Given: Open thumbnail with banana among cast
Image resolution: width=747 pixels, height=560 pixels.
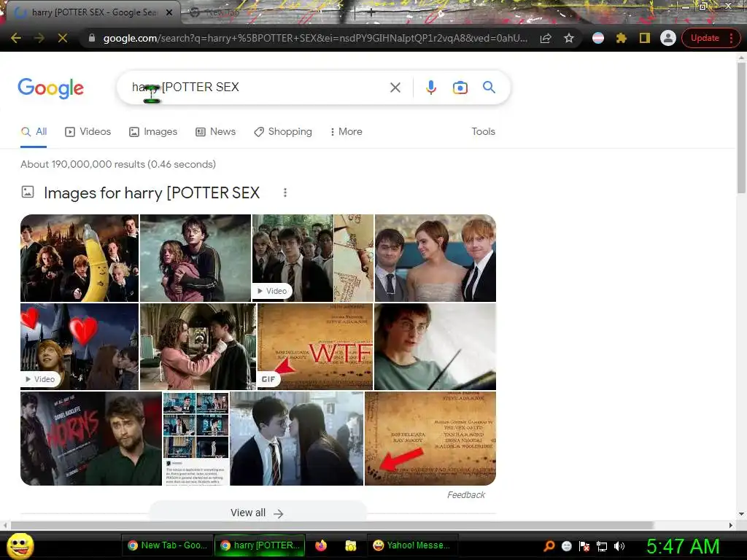Looking at the screenshot, I should click(x=80, y=258).
